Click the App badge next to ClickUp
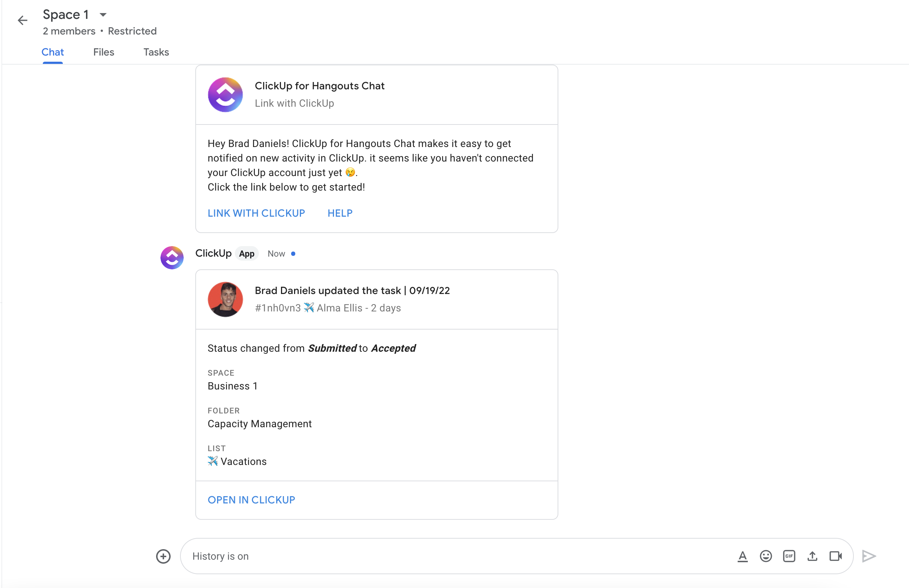The height and width of the screenshot is (588, 909). click(x=246, y=253)
